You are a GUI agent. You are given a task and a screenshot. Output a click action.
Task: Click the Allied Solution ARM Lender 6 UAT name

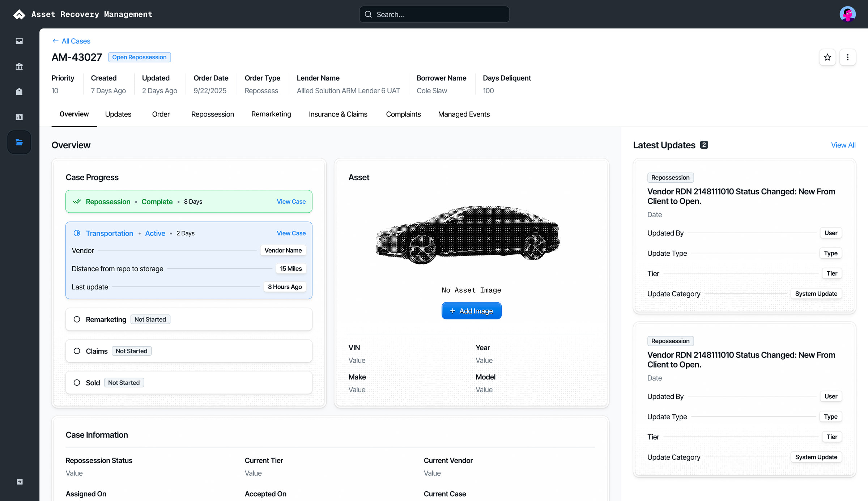pyautogui.click(x=348, y=91)
